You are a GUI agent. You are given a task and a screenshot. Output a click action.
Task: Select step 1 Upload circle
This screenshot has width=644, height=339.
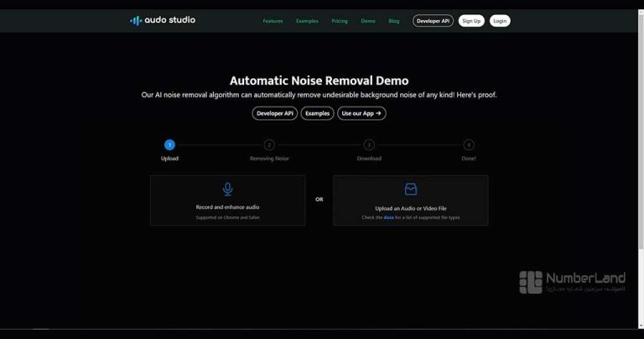(x=169, y=144)
